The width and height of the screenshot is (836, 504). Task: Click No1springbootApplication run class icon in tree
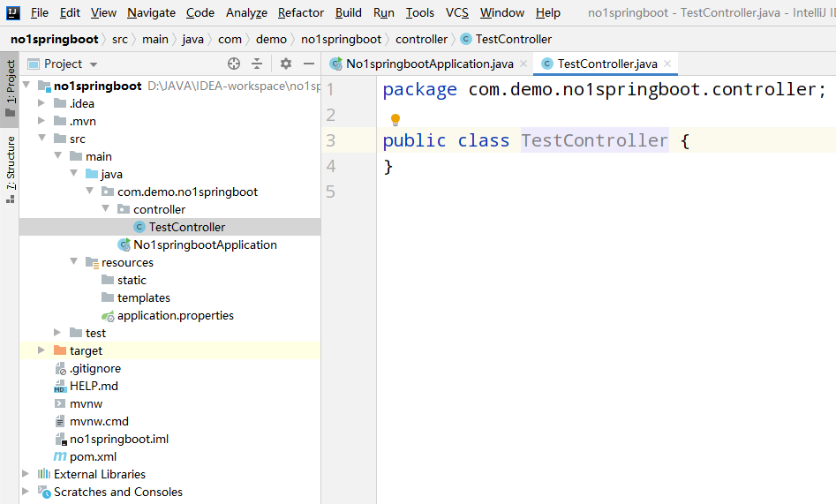click(x=124, y=244)
